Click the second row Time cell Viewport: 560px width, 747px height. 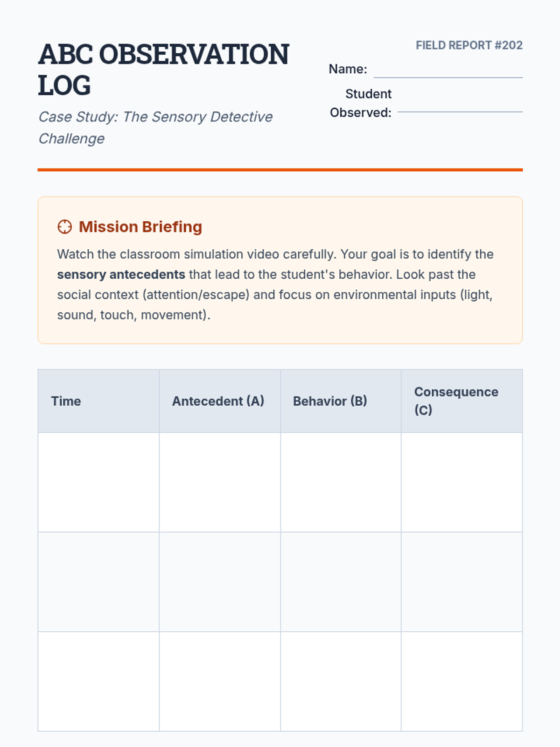click(x=98, y=582)
